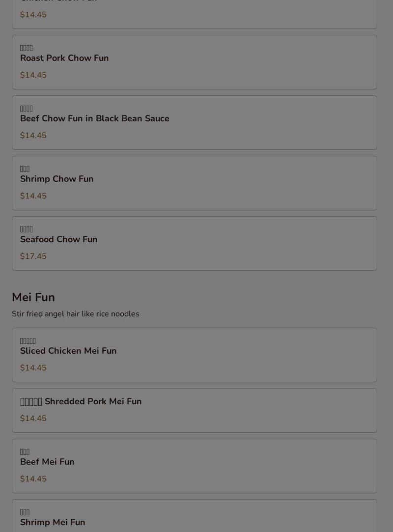Click the Shredded Pork Mei Fun price

(x=33, y=419)
